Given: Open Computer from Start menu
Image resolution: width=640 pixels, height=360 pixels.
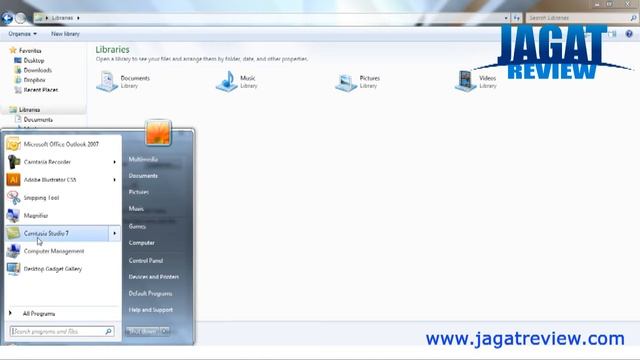Looking at the screenshot, I should tap(142, 243).
